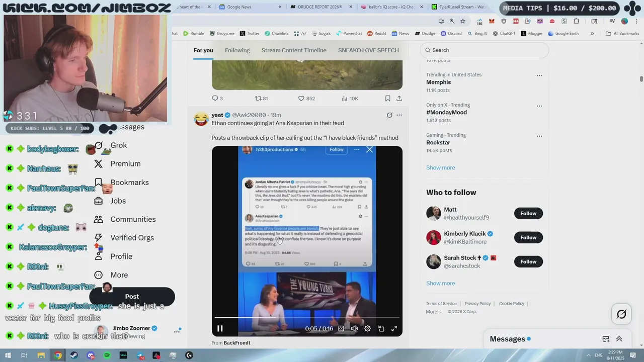
Task: Switch to the DRUDGE REPORT 2026 tab
Action: (x=319, y=7)
